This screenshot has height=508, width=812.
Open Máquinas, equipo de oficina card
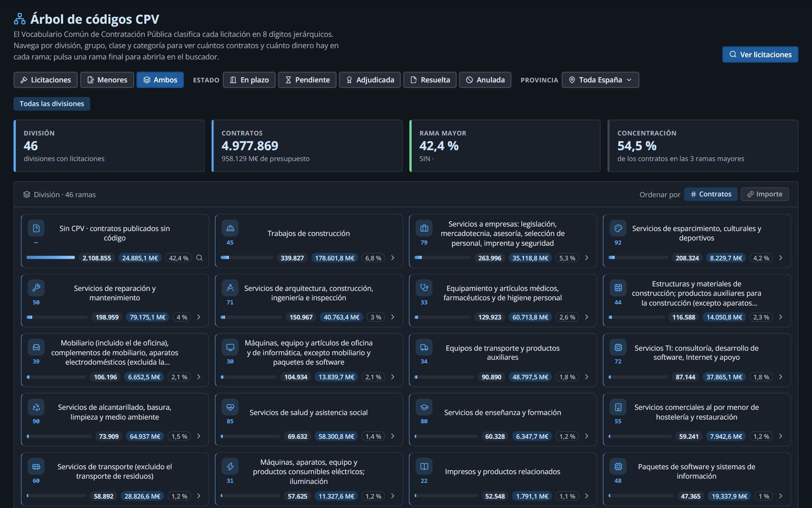pyautogui.click(x=309, y=360)
